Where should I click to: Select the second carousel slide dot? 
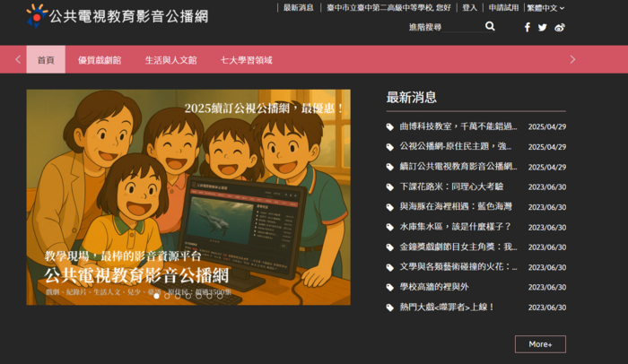click(x=167, y=296)
